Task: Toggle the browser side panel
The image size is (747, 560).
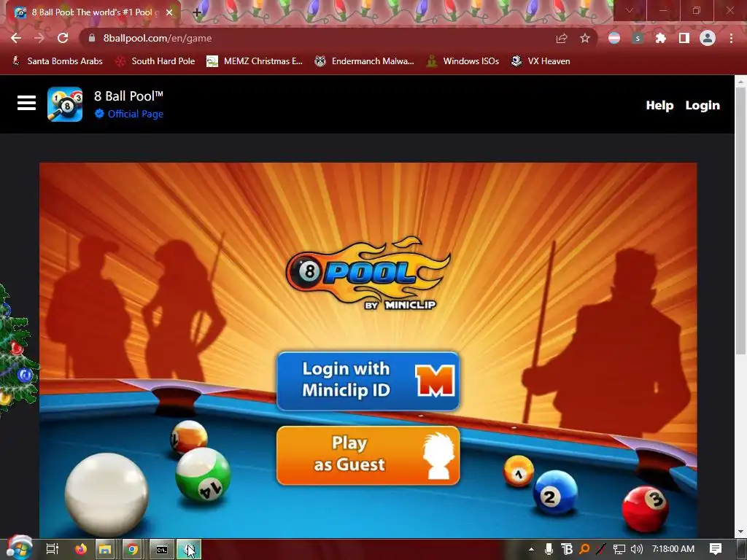Action: pos(684,38)
